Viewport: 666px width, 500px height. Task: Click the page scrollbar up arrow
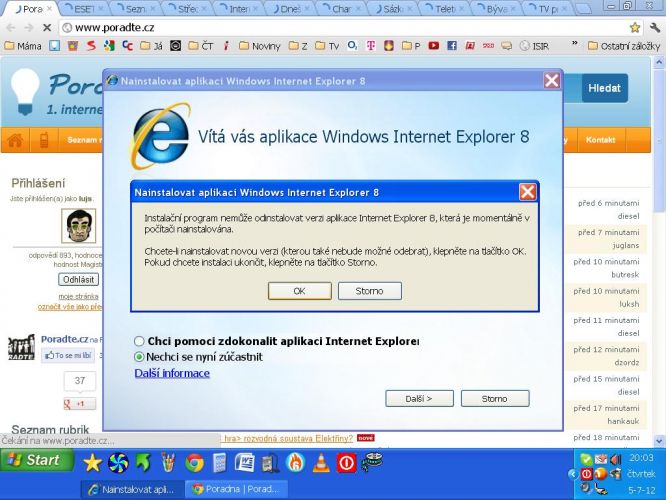(x=659, y=62)
